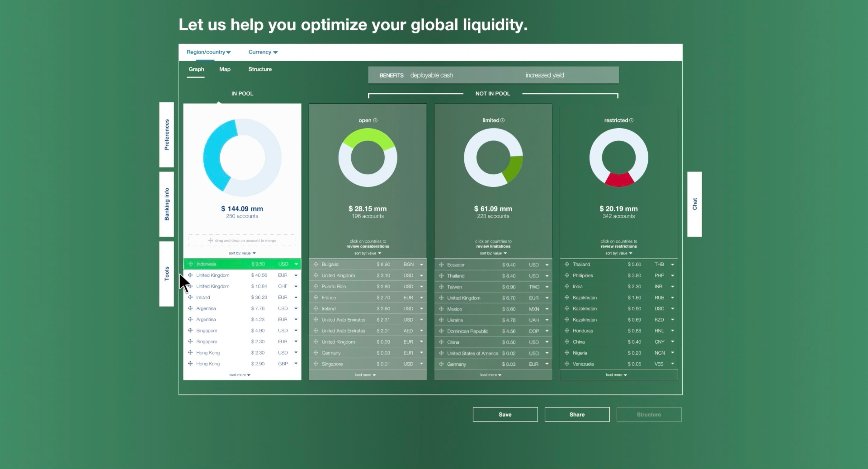Viewport: 868px width, 469px height.
Task: Open the Chat side panel
Action: pyautogui.click(x=694, y=204)
